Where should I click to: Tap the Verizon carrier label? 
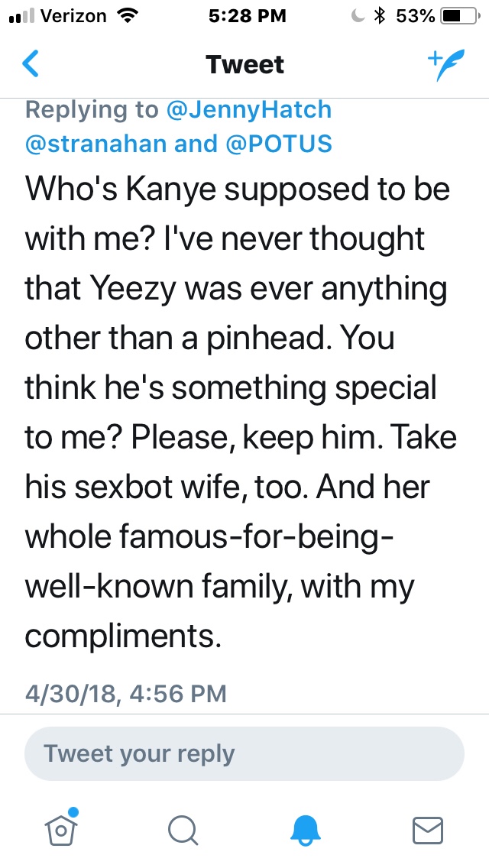click(x=73, y=15)
